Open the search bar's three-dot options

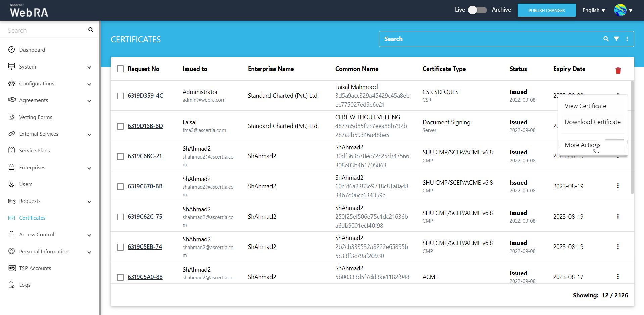coord(627,39)
